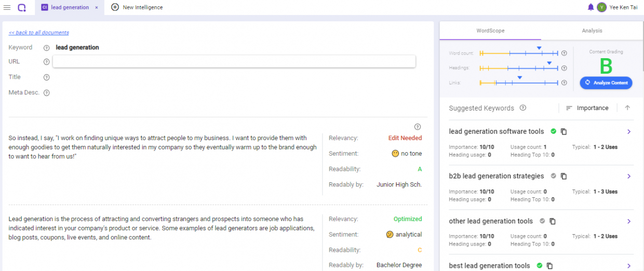Switch to the Analysis tab
Viewport: 644px width, 271px height.
point(592,31)
